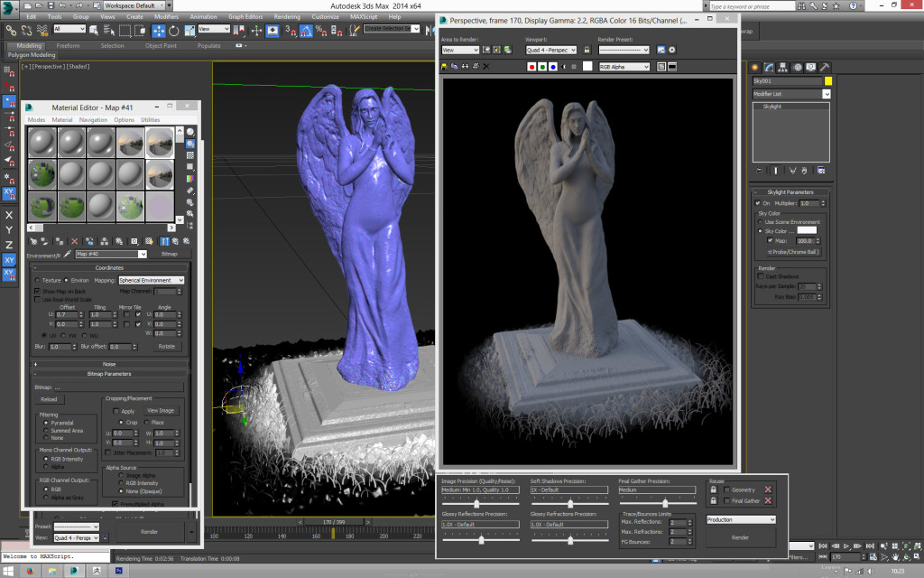
Task: Click Save Image icon in render window
Action: point(444,67)
